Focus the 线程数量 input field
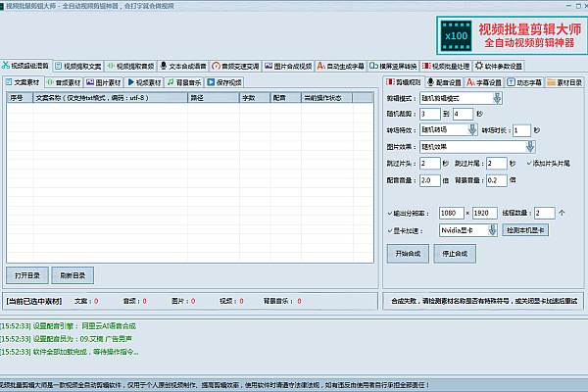This screenshot has width=588, height=392. [545, 213]
